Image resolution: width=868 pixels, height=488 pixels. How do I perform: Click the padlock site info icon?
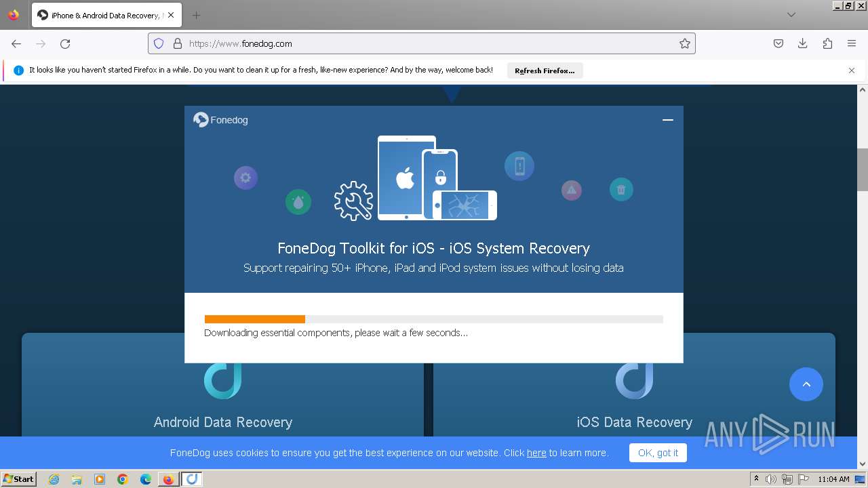(x=178, y=43)
